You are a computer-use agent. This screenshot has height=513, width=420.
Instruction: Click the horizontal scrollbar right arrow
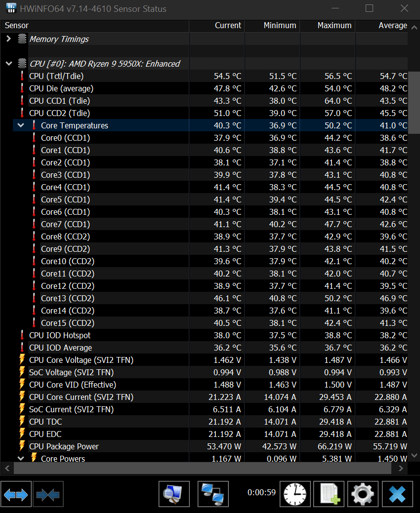click(x=401, y=469)
